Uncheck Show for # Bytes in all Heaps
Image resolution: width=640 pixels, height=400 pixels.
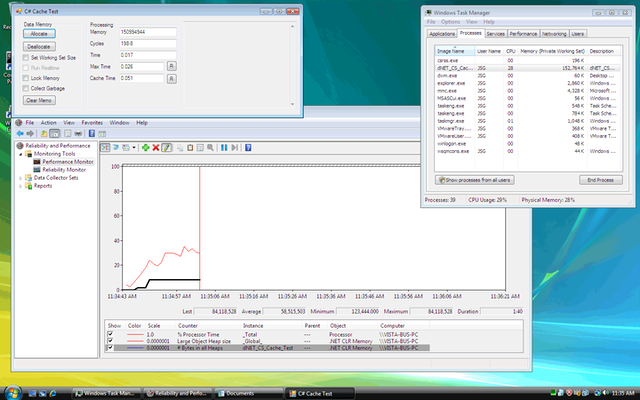(110, 348)
